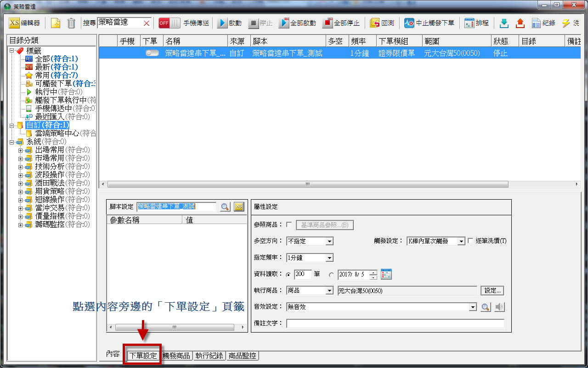Open the 觸發設定 dropdown
The height and width of the screenshot is (368, 588).
point(436,241)
